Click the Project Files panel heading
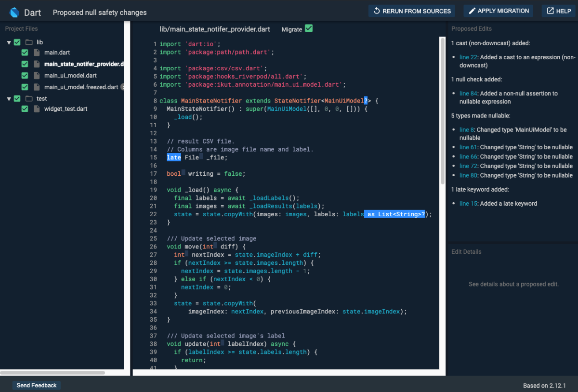 pyautogui.click(x=21, y=29)
